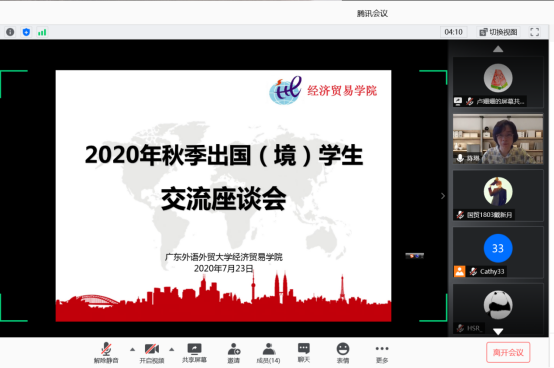Switch view layout button
Viewport: 554px width, 368px height.
(x=498, y=32)
